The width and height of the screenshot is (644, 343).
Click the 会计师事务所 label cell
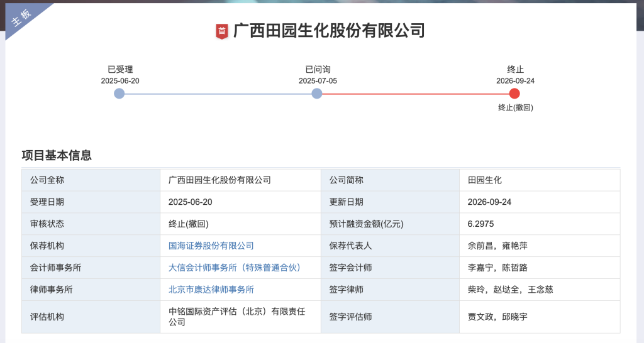point(91,268)
